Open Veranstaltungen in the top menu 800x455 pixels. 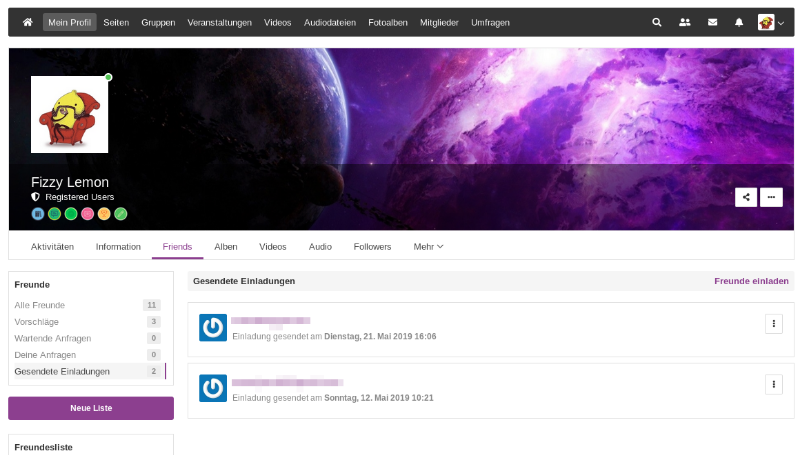pyautogui.click(x=220, y=22)
